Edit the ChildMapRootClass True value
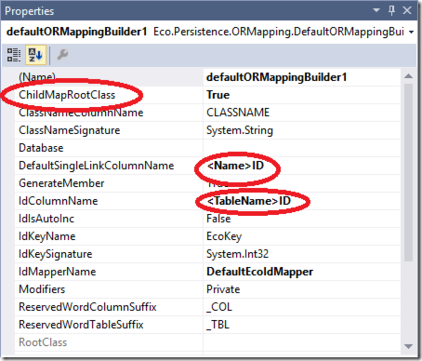The height and width of the screenshot is (361, 422). pos(302,95)
